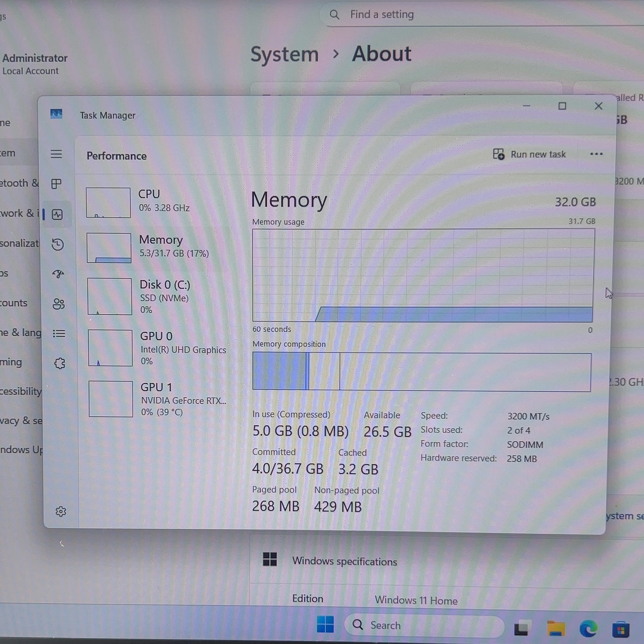Click the taskbar Search box
The height and width of the screenshot is (644, 644).
pyautogui.click(x=424, y=625)
